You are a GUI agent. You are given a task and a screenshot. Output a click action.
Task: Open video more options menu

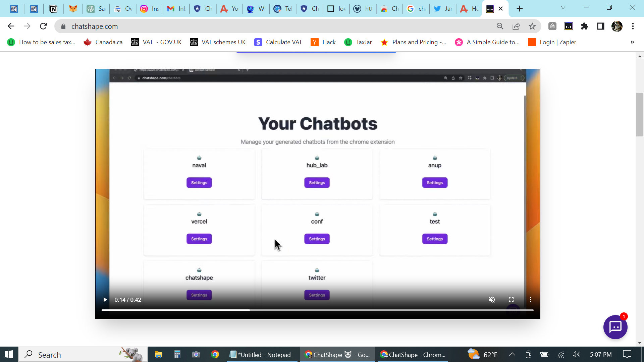(530, 300)
